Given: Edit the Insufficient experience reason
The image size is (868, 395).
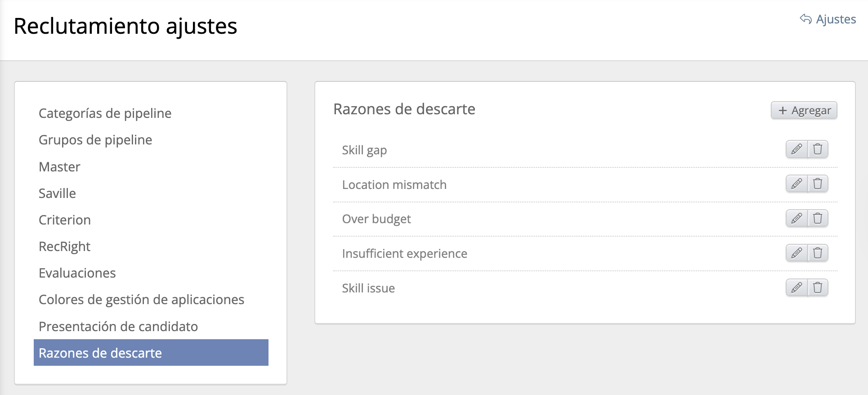Looking at the screenshot, I should coord(796,253).
